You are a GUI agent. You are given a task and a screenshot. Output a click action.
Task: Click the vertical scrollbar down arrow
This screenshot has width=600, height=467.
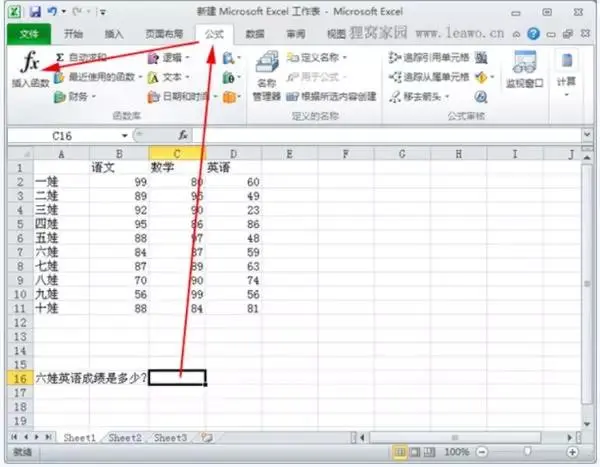(587, 424)
